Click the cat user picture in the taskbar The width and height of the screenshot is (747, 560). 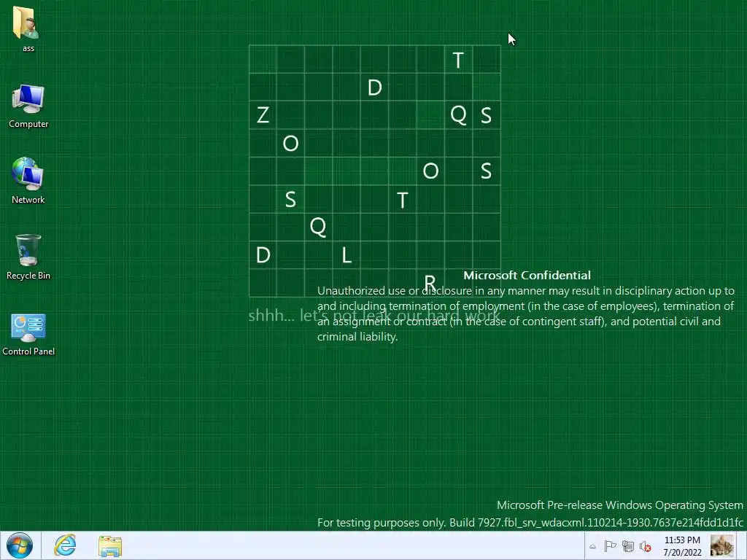pyautogui.click(x=721, y=545)
